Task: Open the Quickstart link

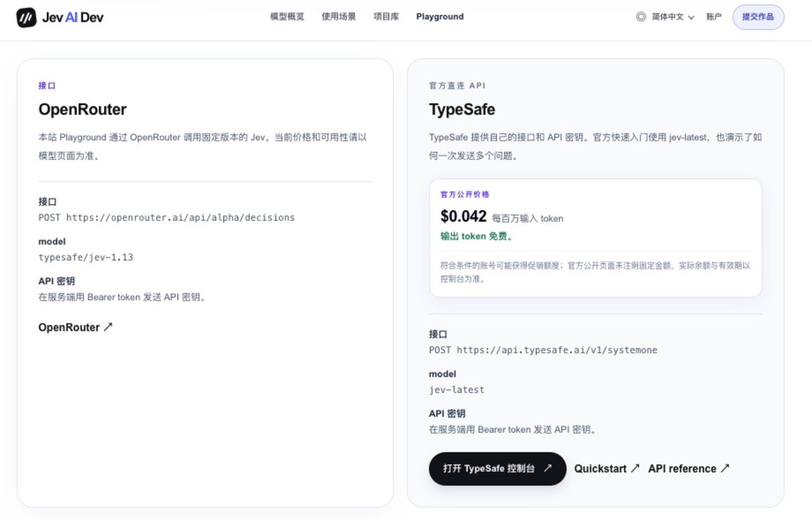Action: pos(607,469)
